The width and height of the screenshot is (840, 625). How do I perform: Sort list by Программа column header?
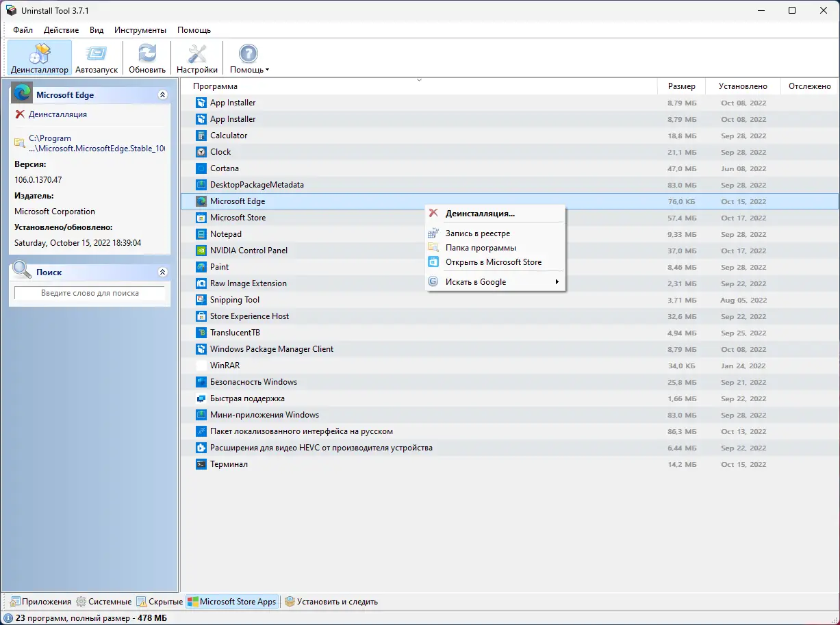(x=419, y=86)
